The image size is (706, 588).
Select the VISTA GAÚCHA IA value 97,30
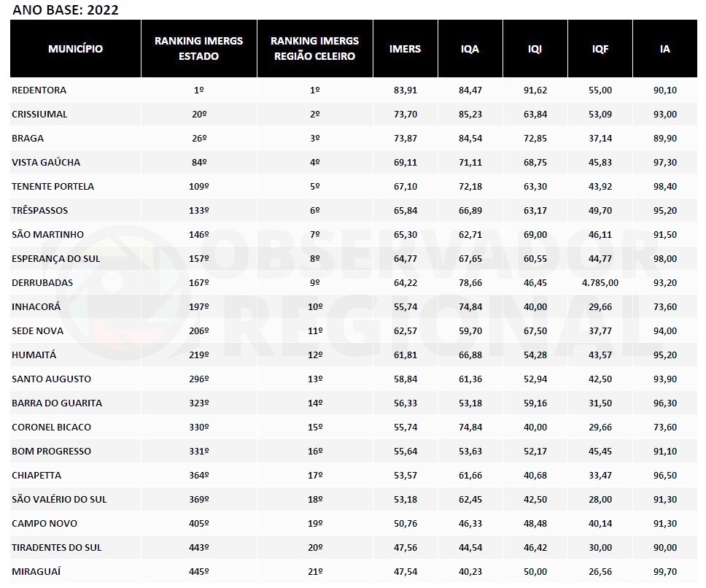tap(665, 162)
